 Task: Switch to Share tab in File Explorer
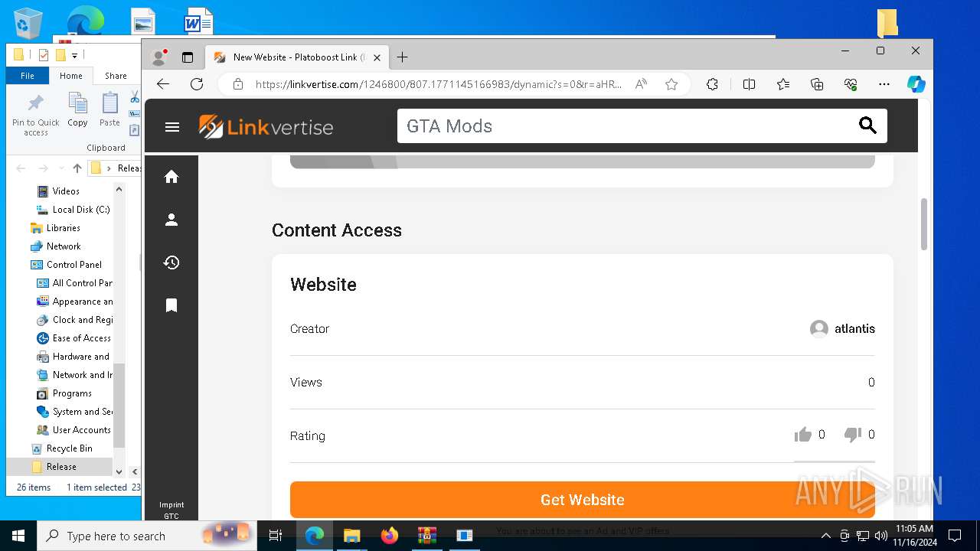pyautogui.click(x=116, y=76)
